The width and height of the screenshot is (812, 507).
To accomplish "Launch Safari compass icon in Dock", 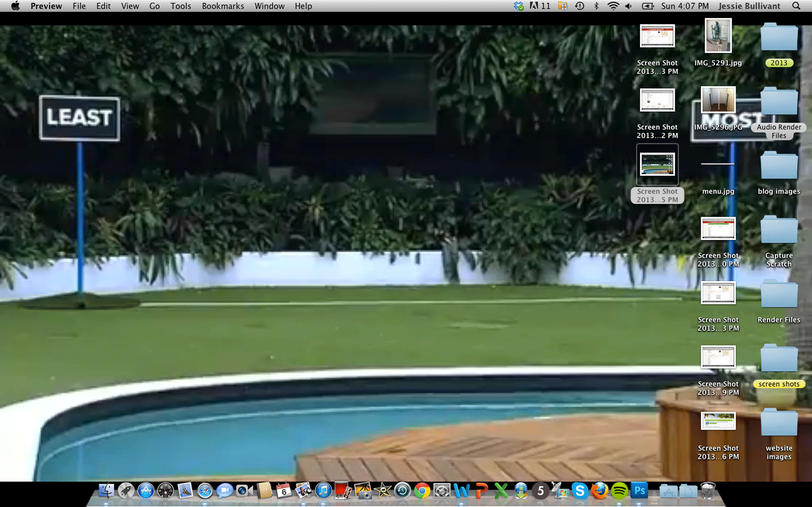I will [205, 491].
